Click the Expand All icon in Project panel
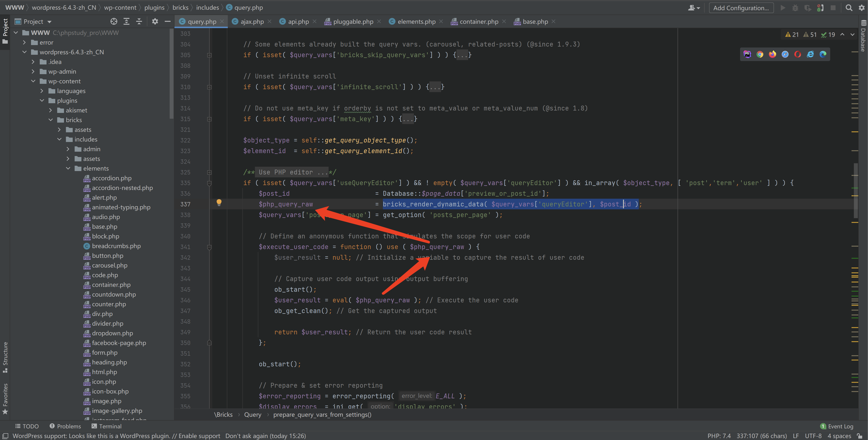The height and width of the screenshot is (440, 868). (x=126, y=22)
